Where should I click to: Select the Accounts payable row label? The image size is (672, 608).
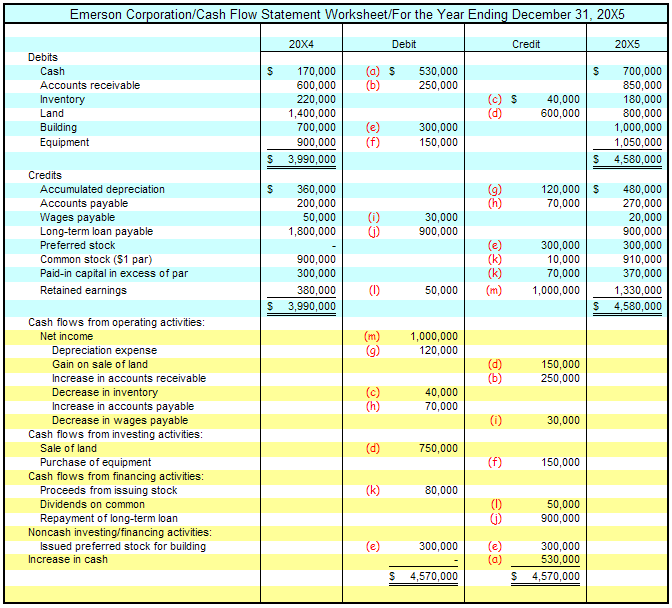point(84,204)
